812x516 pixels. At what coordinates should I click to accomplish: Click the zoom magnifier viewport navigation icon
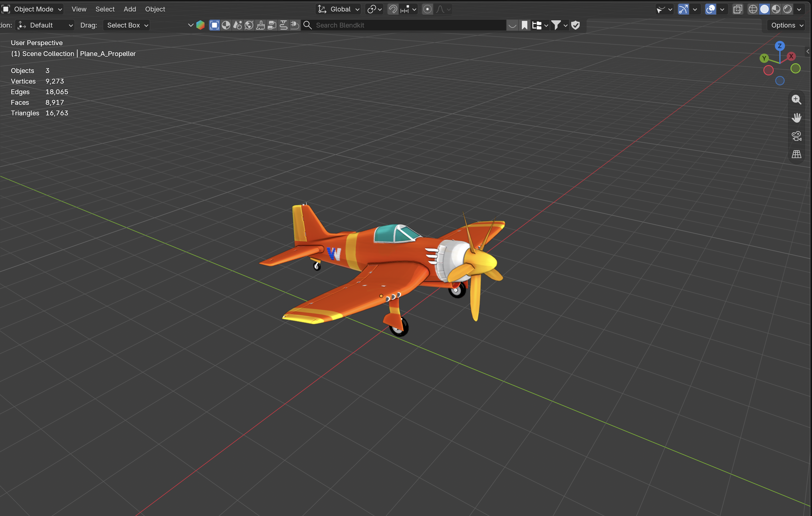click(x=797, y=100)
